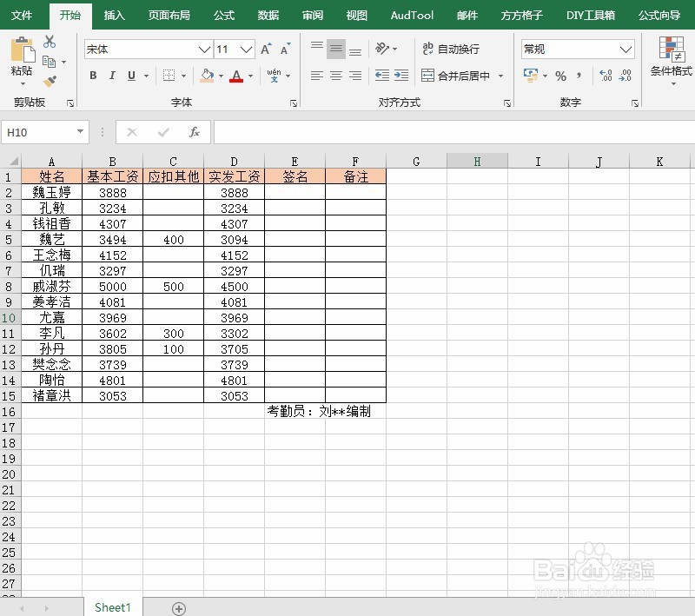This screenshot has width=695, height=616.
Task: Open the 对齐方式 group dialog launcher
Action: coord(507,103)
